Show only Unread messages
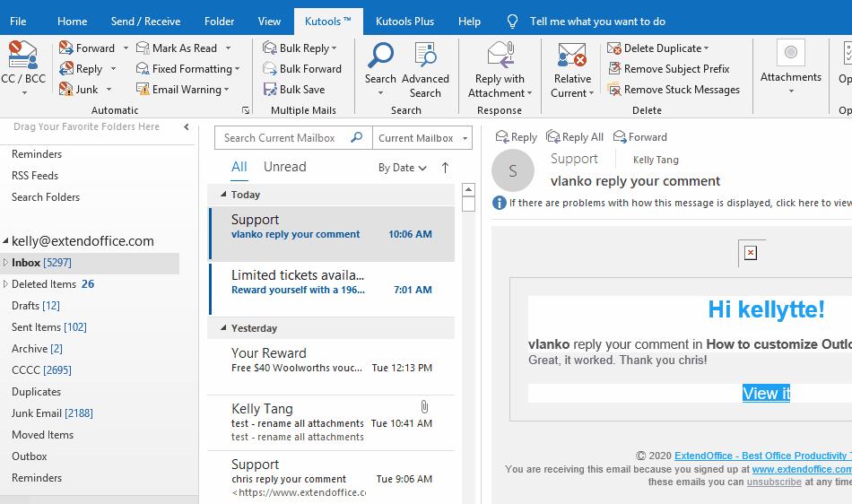Image resolution: width=852 pixels, height=504 pixels. (x=284, y=167)
